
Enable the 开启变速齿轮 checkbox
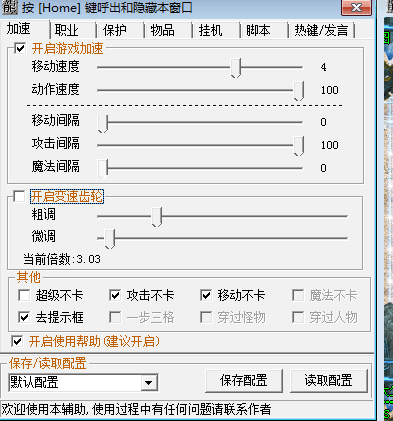click(19, 196)
